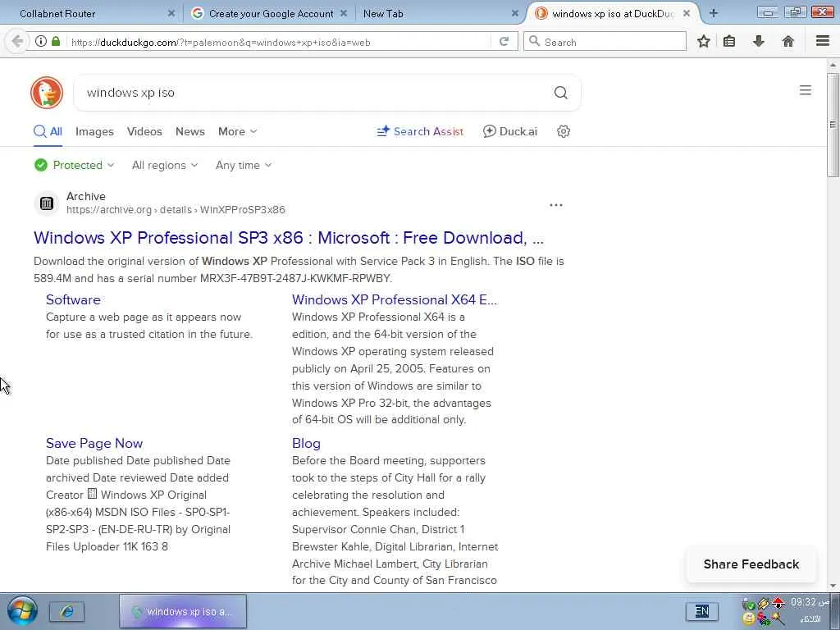This screenshot has height=630, width=840.
Task: Click the Archive site favicon
Action: [x=47, y=203]
